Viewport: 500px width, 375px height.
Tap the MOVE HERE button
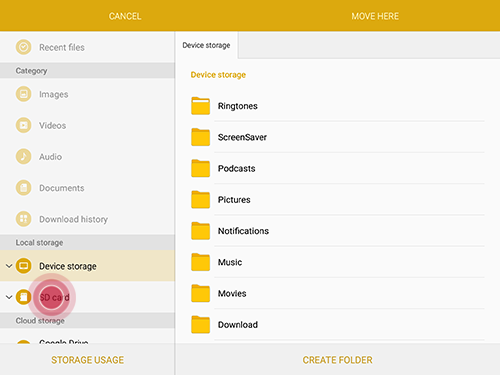click(375, 16)
